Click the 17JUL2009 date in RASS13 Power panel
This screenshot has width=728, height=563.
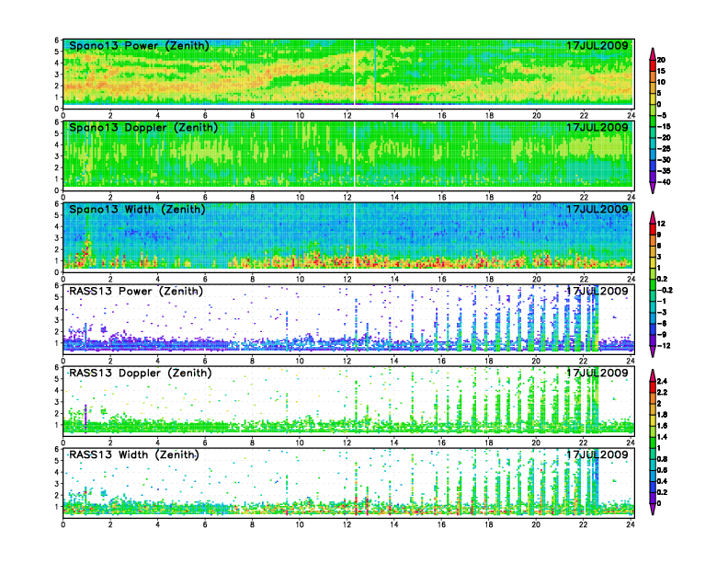point(597,292)
